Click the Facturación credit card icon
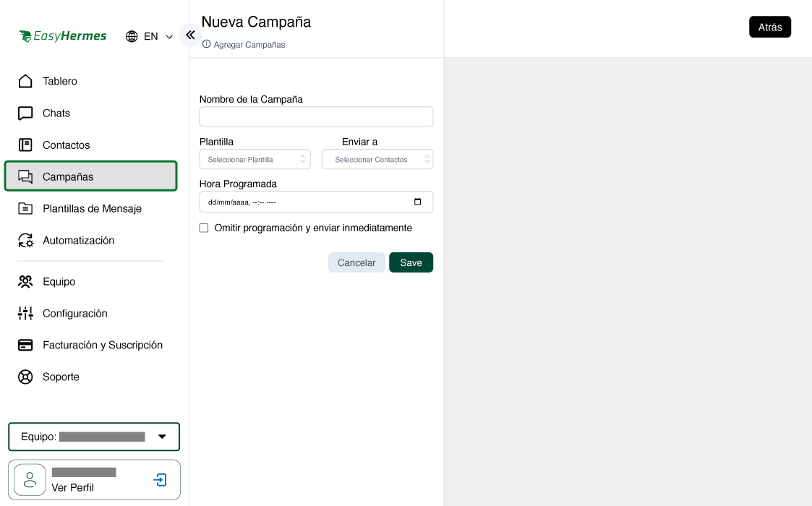The image size is (812, 506). click(25, 345)
